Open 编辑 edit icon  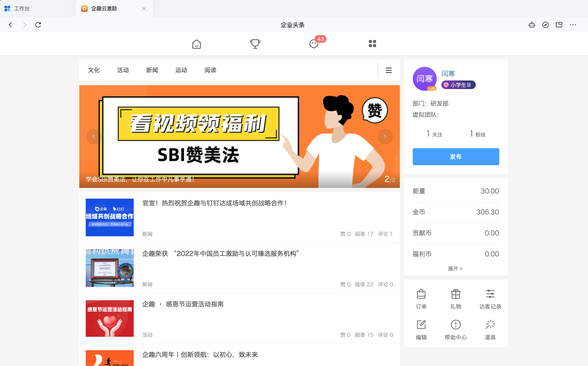[x=421, y=330]
